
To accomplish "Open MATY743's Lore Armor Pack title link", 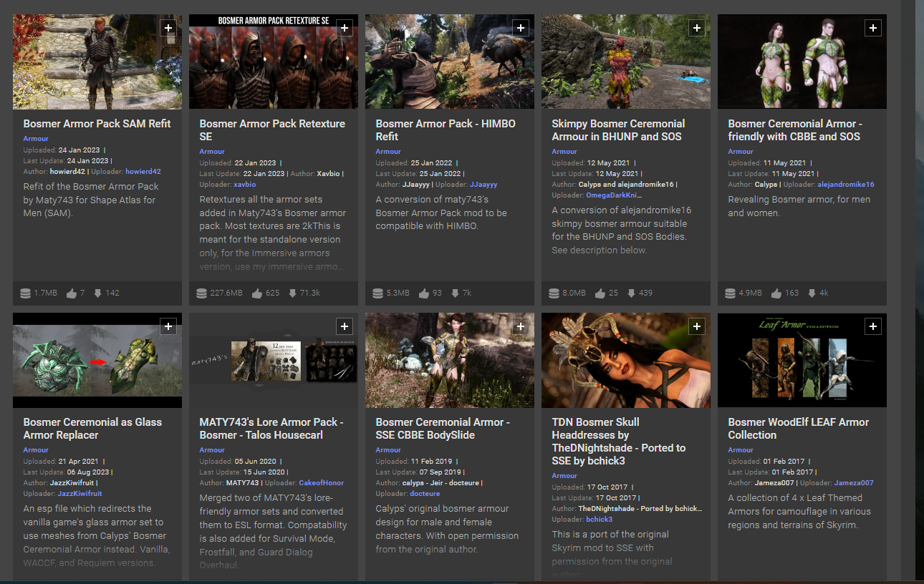I will 271,429.
